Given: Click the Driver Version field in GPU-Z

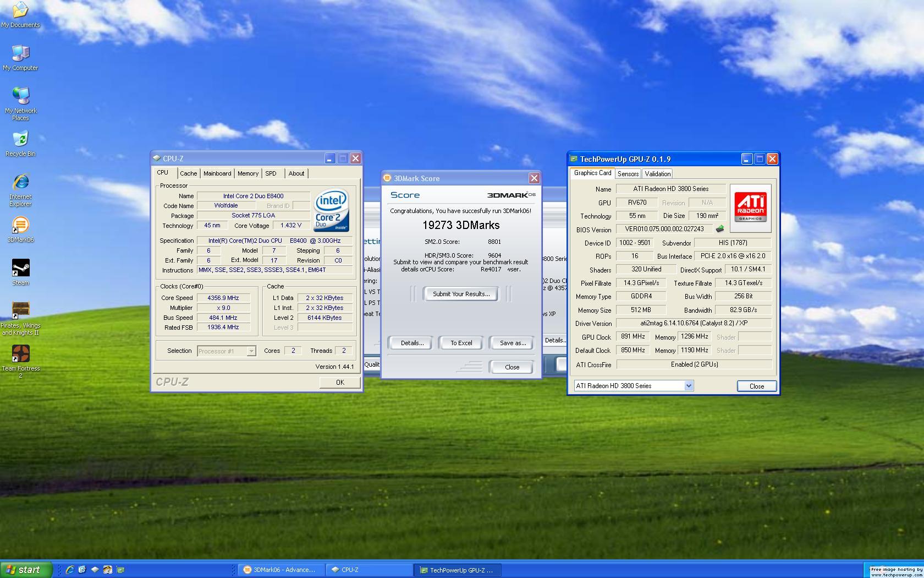Looking at the screenshot, I should [x=694, y=323].
